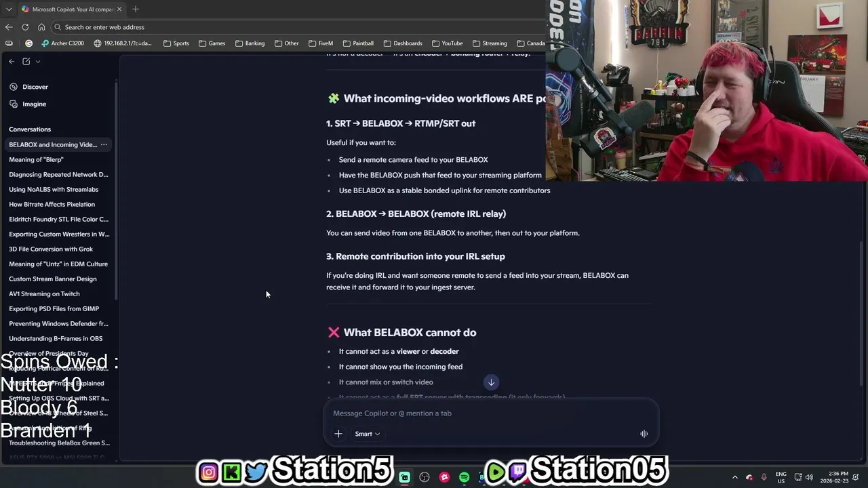Click the conversation sidebar scrollbar
Screen dimensions: 868x488
click(116, 190)
